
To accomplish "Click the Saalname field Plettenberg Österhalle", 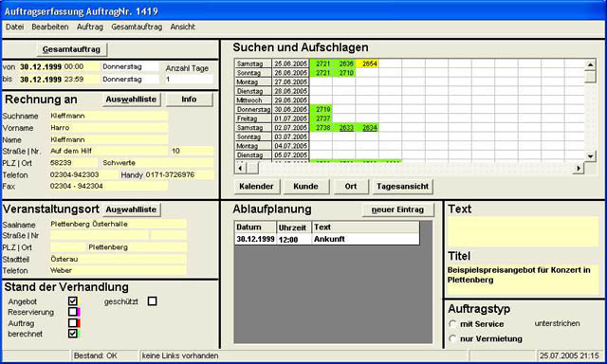I will (119, 224).
